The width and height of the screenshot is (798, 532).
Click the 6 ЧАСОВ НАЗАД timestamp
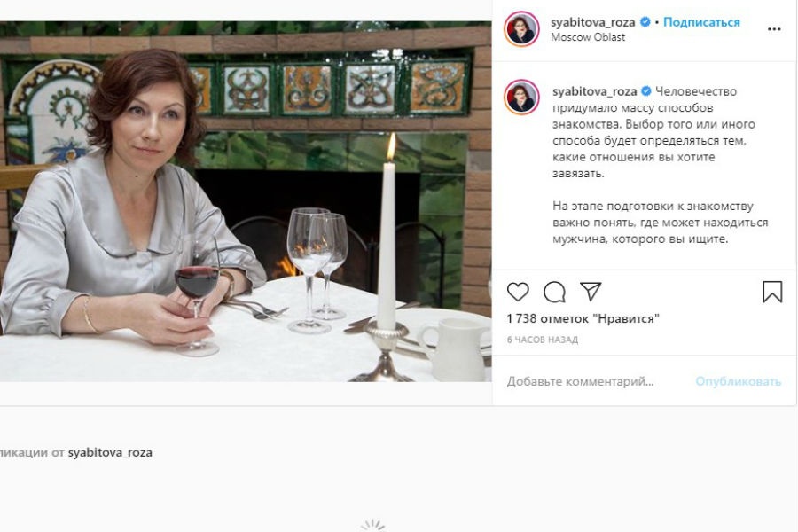542,340
